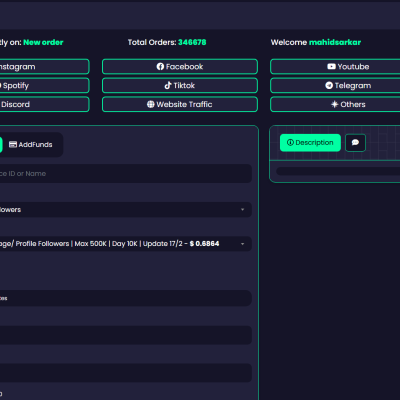
Task: Click the globe icon beside Website Traffic
Action: tap(151, 104)
